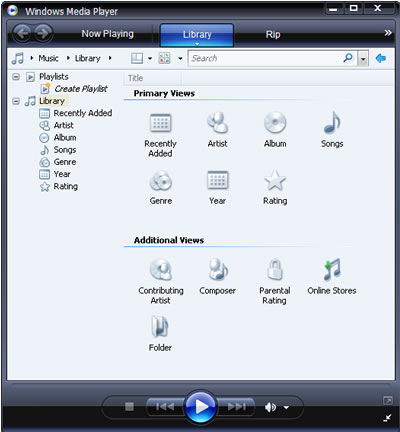400x432 pixels.
Task: Open the Rating star icon in Primary Views
Action: 275,180
